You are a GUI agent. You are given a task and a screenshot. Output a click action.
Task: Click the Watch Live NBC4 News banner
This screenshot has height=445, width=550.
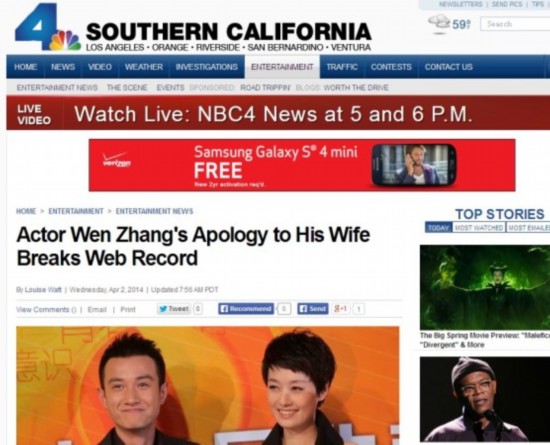(x=273, y=114)
